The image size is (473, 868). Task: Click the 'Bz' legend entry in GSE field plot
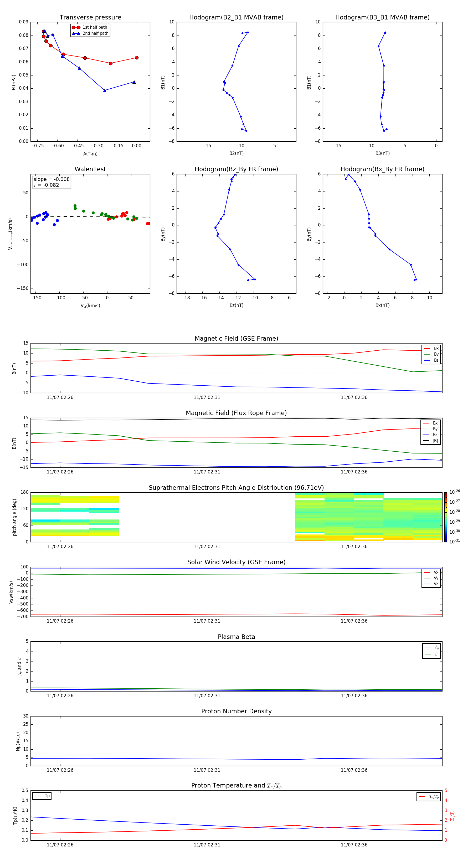(431, 361)
